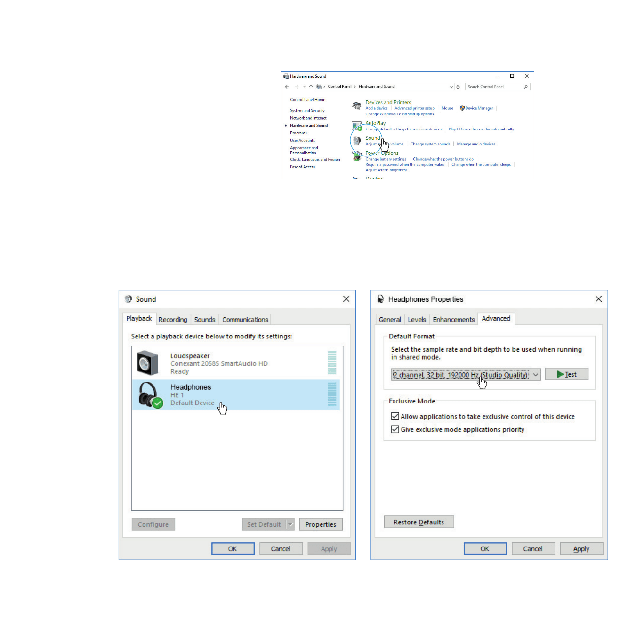Open Clock, Language, and Region in sidebar
The image size is (644, 644).
pyautogui.click(x=315, y=159)
